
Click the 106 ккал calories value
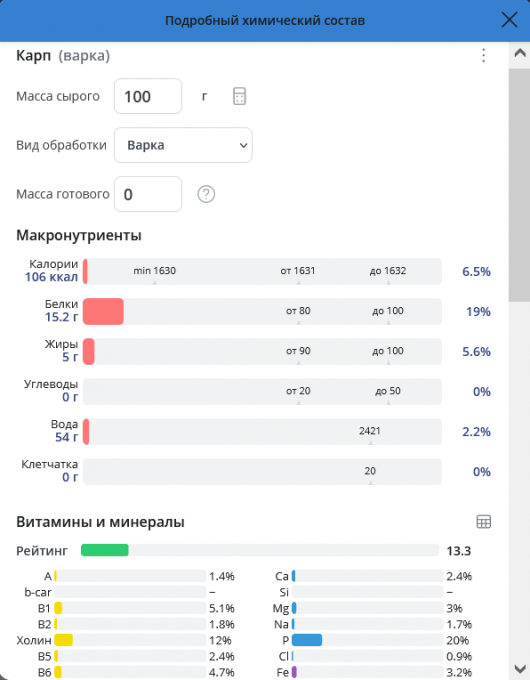point(52,277)
